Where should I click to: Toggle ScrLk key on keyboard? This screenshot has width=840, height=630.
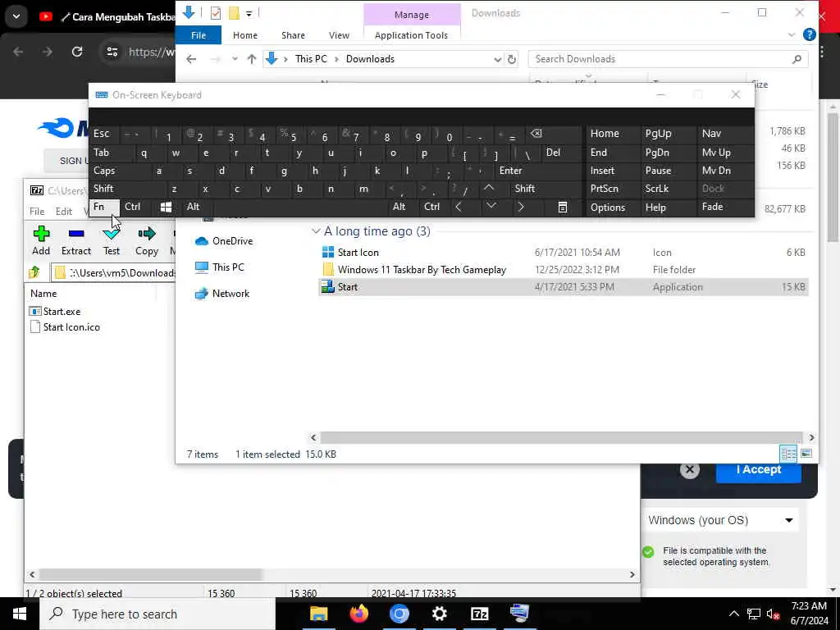657,189
